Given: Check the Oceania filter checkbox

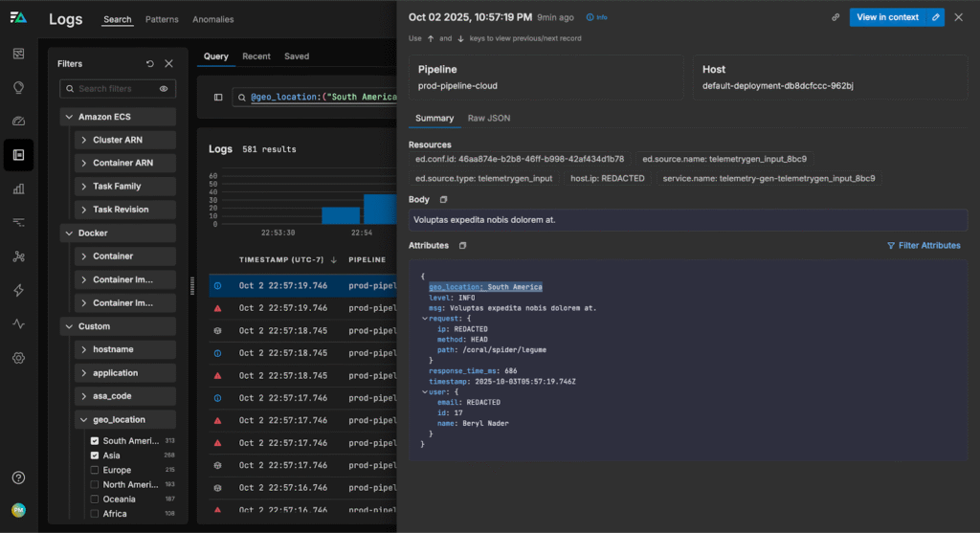Looking at the screenshot, I should [x=95, y=499].
